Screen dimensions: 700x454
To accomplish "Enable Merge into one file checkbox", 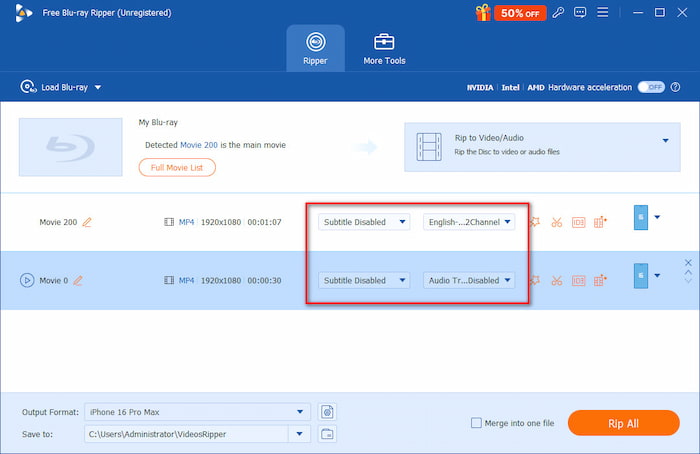I will point(476,423).
